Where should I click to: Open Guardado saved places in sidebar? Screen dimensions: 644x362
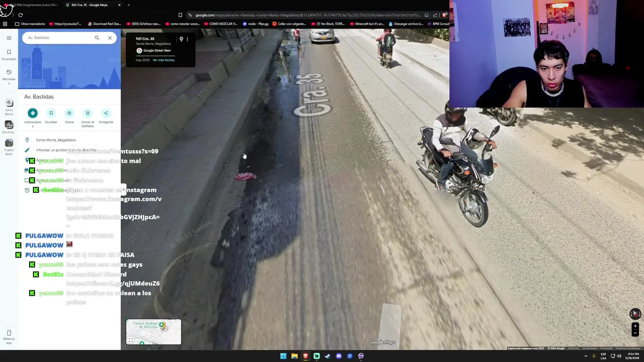click(x=9, y=54)
